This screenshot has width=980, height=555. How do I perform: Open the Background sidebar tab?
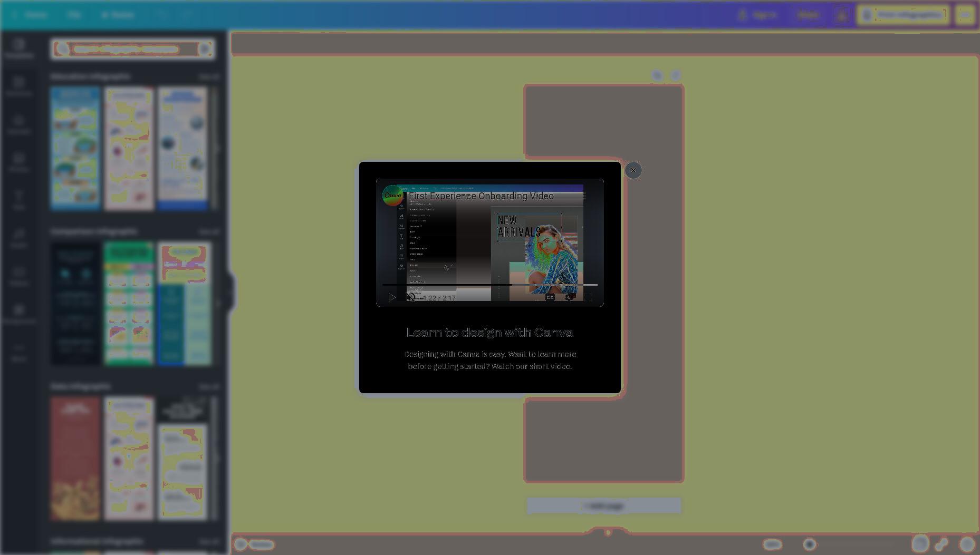(19, 314)
